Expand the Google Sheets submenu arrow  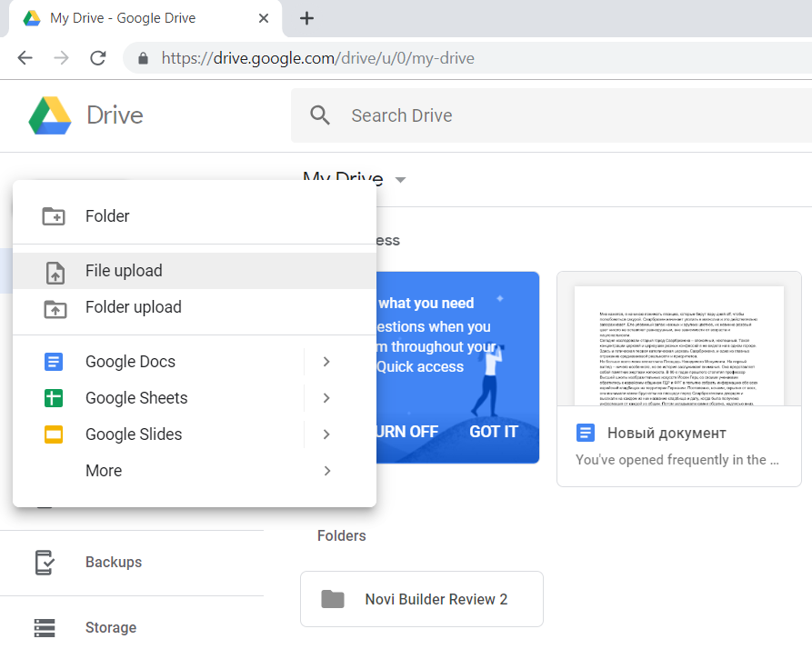coord(326,398)
